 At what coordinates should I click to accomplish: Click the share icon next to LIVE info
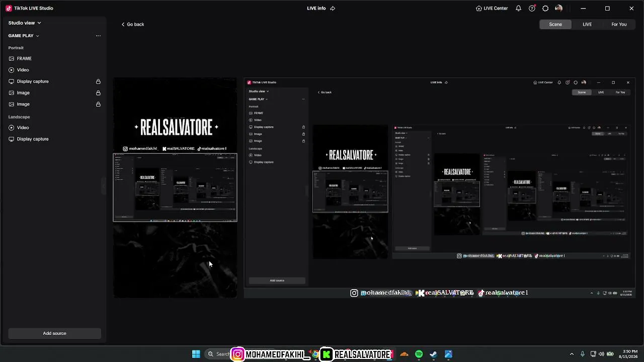pos(333,8)
